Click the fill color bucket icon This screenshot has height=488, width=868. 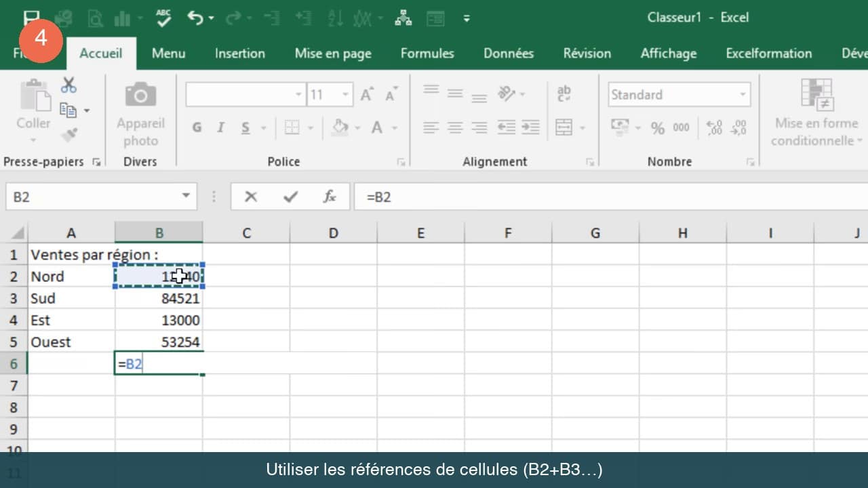(340, 127)
